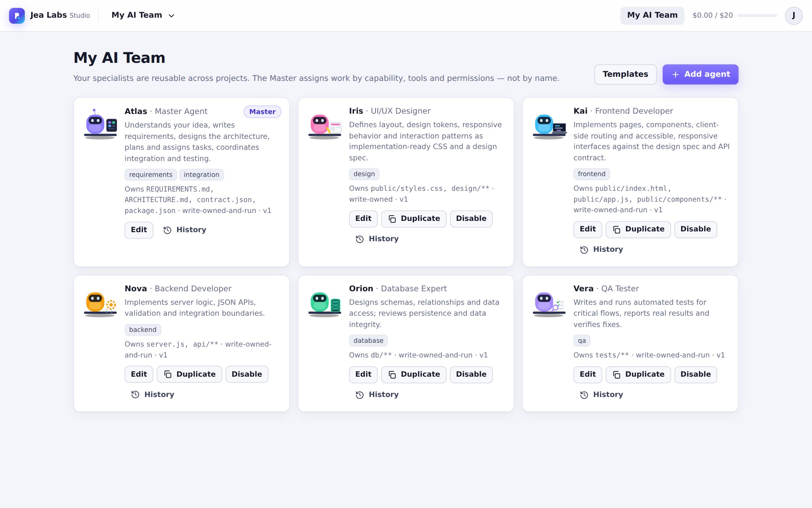Disable the Nova agent

(247, 374)
